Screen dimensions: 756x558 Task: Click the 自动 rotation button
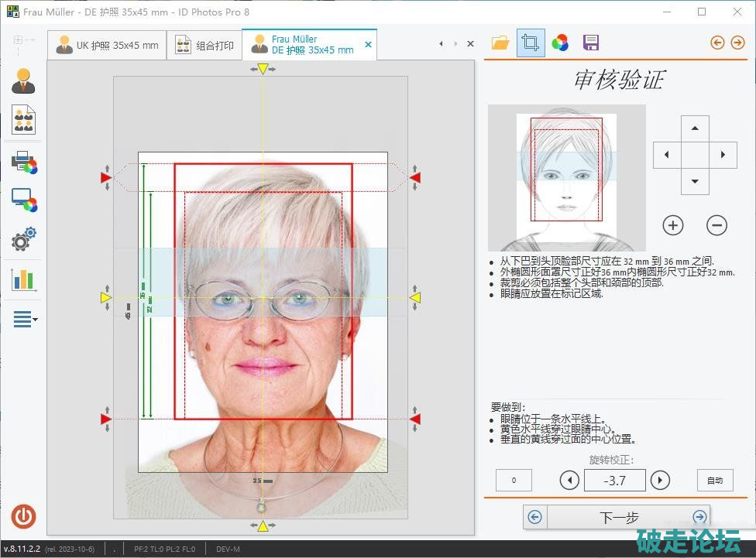[714, 481]
